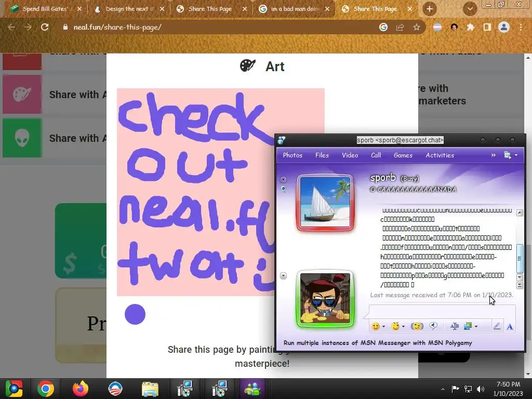
Task: Open the MSN show menu icon
Action: [x=507, y=155]
